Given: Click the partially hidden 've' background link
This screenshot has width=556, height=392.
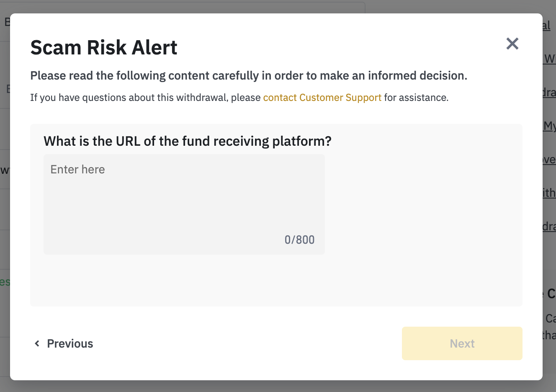Looking at the screenshot, I should (x=549, y=160).
